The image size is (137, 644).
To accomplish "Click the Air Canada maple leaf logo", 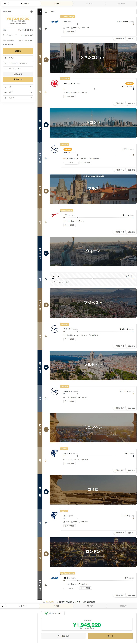I will (54, 83).
